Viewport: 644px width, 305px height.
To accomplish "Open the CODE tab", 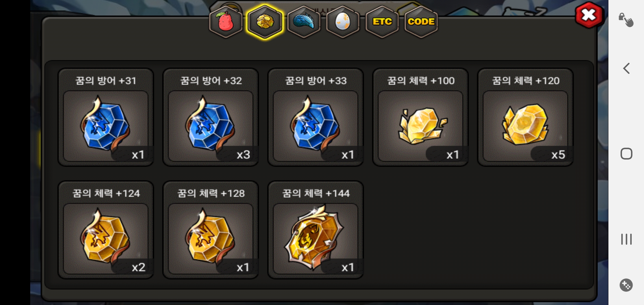I will click(x=421, y=22).
